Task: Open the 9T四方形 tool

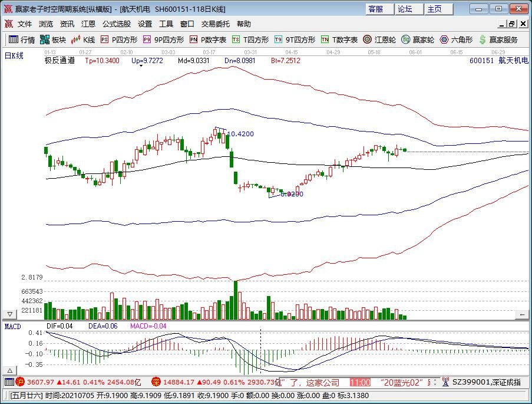Action: tap(295, 40)
